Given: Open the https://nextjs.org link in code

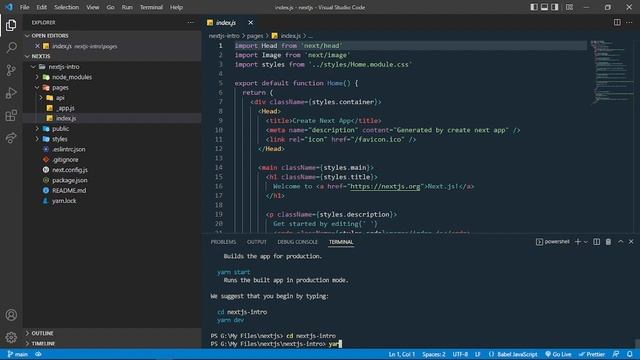Looking at the screenshot, I should pyautogui.click(x=385, y=186).
